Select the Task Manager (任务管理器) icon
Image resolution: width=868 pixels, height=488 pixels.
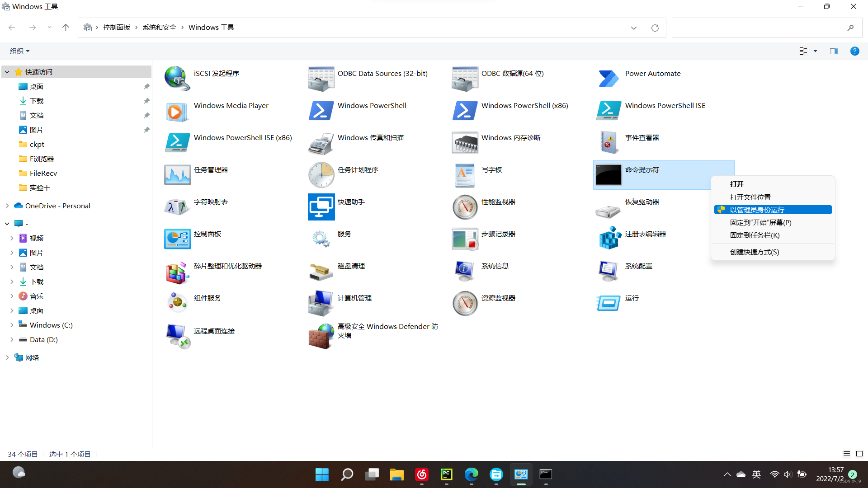point(177,175)
